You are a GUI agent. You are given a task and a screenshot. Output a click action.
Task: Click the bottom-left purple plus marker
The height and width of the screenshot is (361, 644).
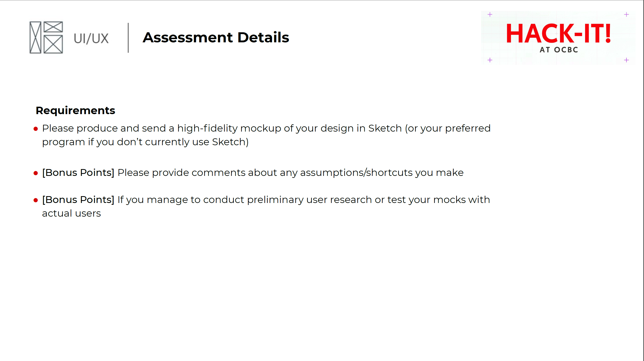tap(490, 60)
